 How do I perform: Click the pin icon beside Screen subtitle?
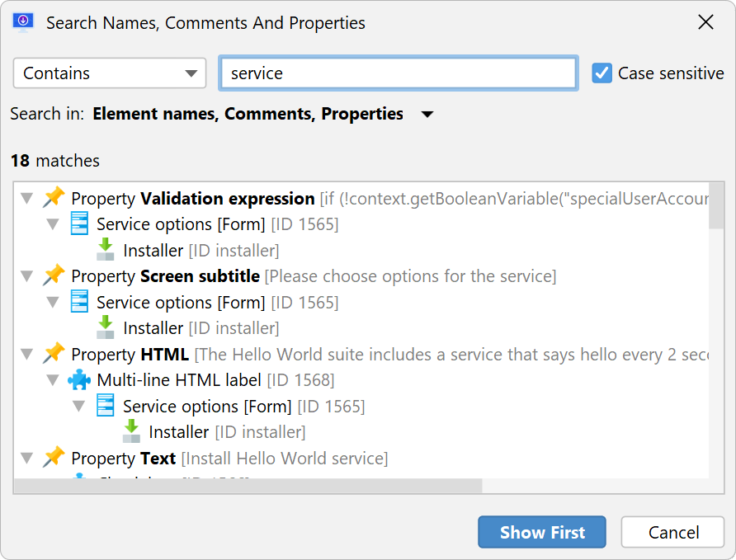(x=54, y=275)
